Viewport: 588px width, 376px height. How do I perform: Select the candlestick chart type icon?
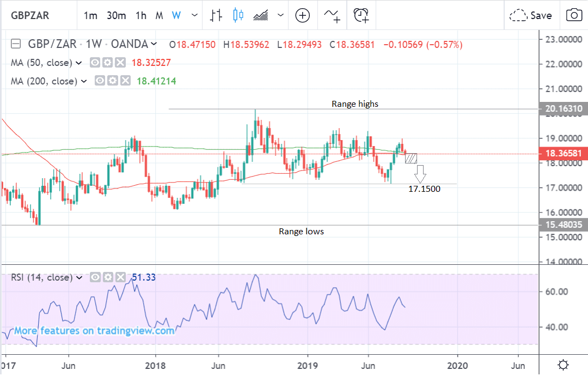click(238, 15)
